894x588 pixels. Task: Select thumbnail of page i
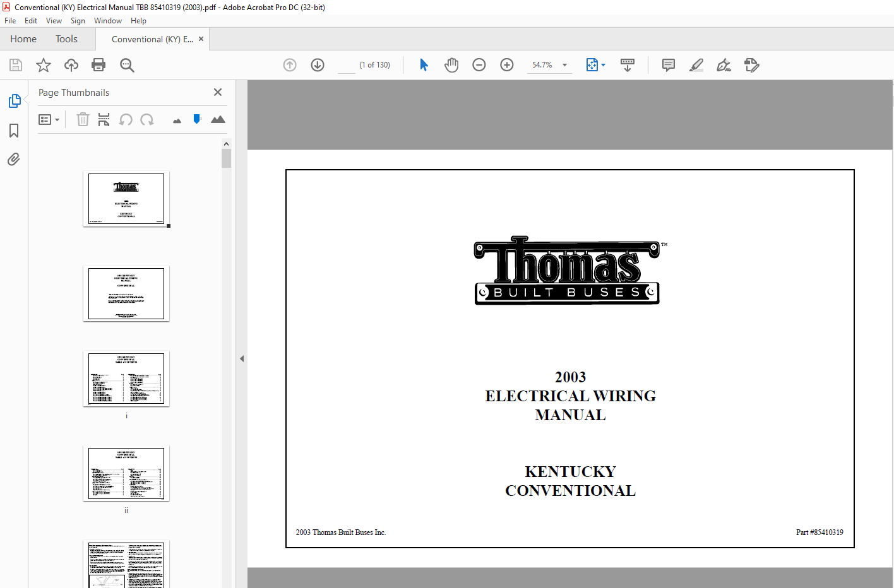coord(126,379)
